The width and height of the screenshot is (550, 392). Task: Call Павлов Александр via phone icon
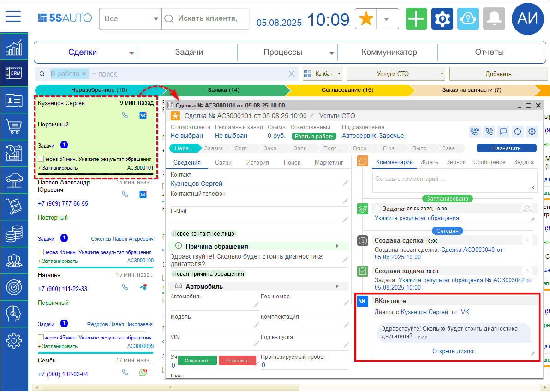(x=125, y=194)
